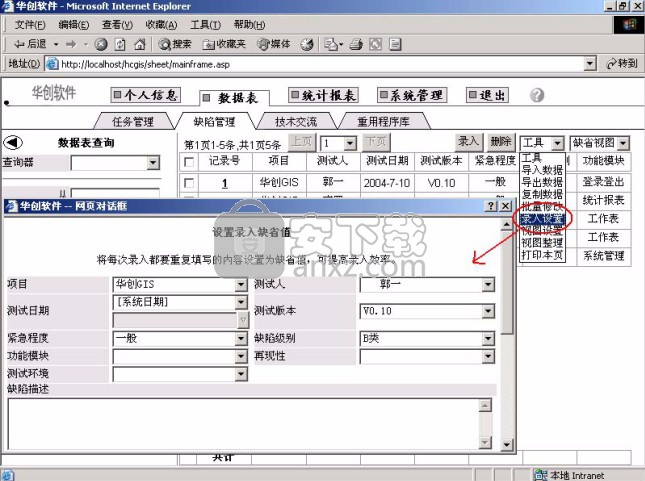Open the 文件 menu
The image size is (645, 481).
tap(30, 25)
